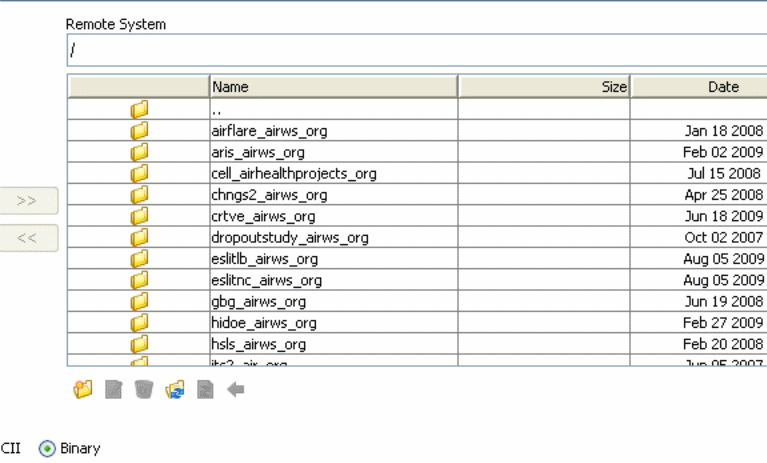767x463 pixels.
Task: Click the grayed-out trash can delete icon
Action: 144,390
